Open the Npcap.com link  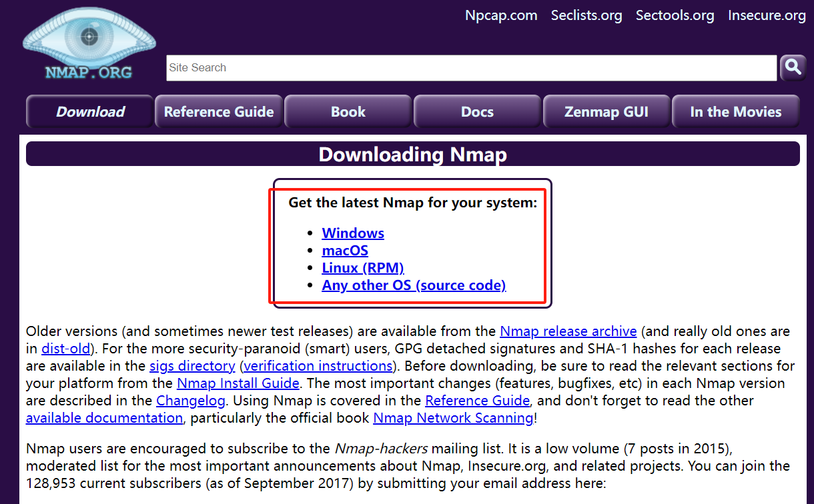click(501, 15)
